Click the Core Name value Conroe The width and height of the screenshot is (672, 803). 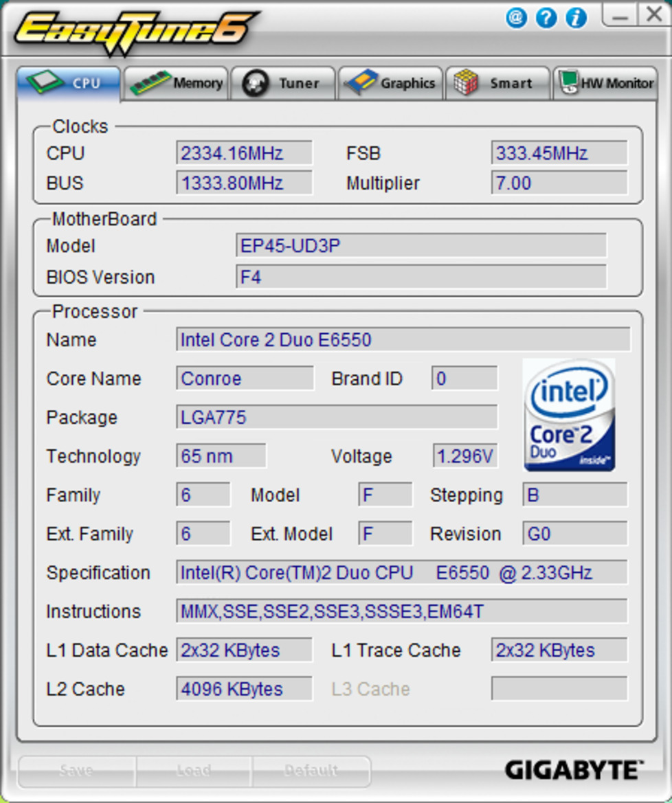coord(245,378)
